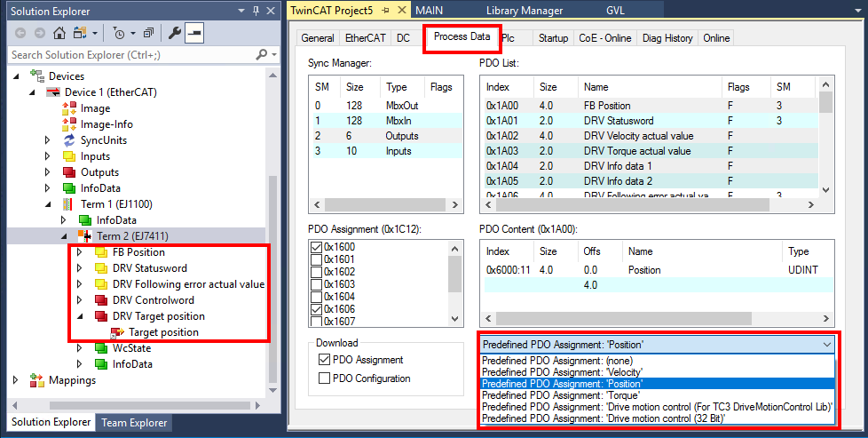Click the Device 1 EtherCAT device icon
This screenshot has height=438, width=868.
(x=53, y=92)
